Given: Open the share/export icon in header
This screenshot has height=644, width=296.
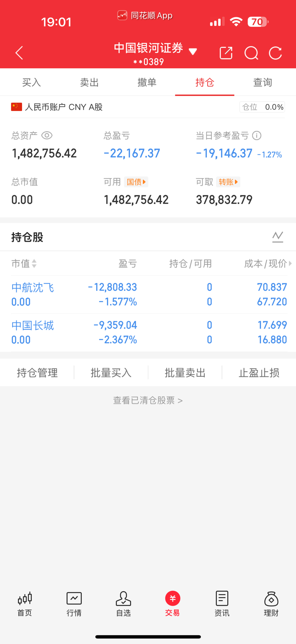Looking at the screenshot, I should (x=226, y=53).
